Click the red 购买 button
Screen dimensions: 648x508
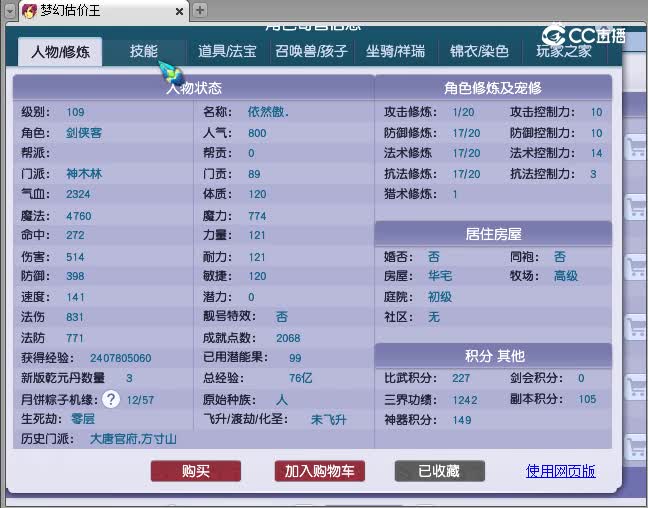[x=196, y=471]
